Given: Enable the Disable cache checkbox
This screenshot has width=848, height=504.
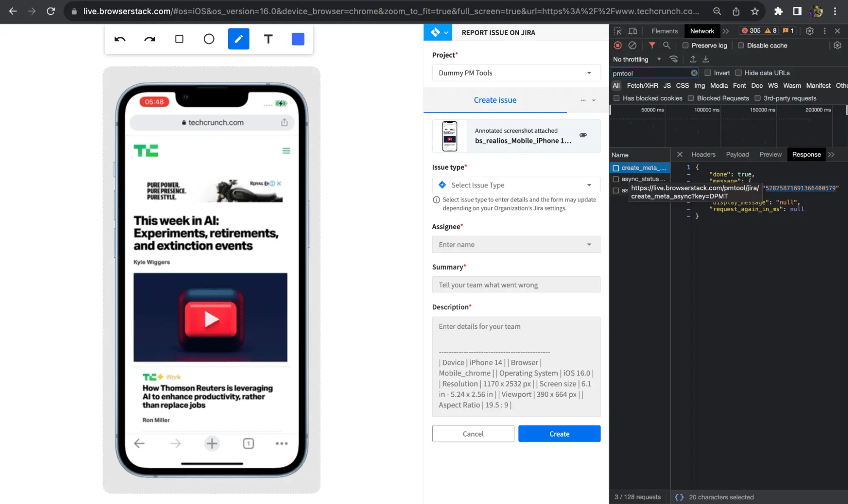Looking at the screenshot, I should [x=741, y=45].
